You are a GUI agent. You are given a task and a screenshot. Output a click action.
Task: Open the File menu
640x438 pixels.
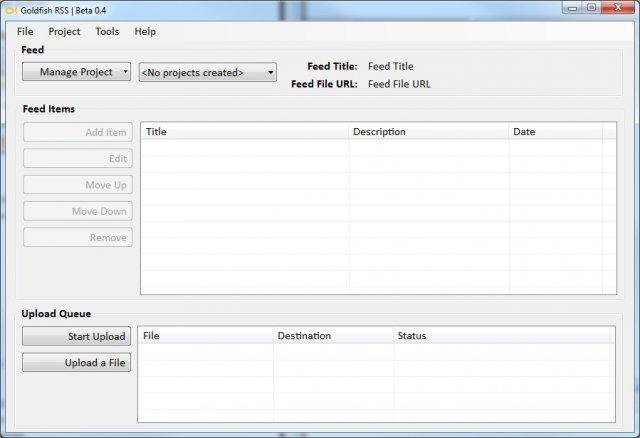(25, 31)
